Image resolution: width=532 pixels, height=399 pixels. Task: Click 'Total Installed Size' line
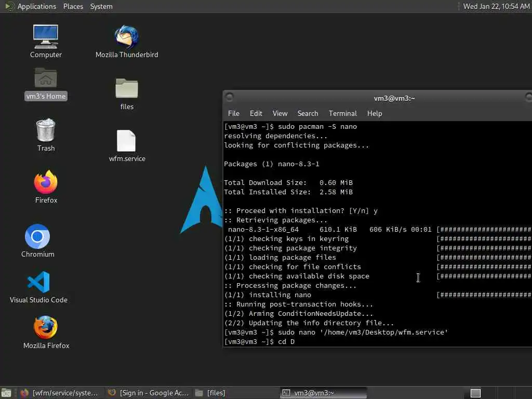click(x=288, y=192)
